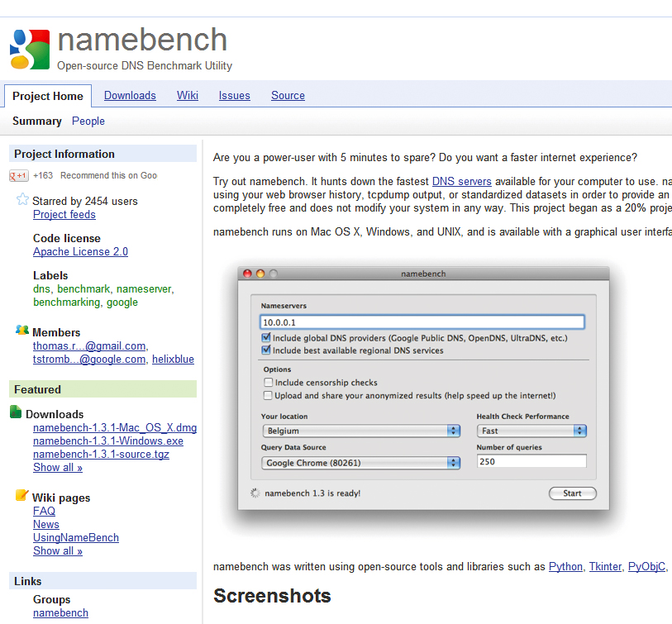Viewport: 672px width, 624px height.
Task: Click the Number of queries field
Action: pyautogui.click(x=531, y=462)
